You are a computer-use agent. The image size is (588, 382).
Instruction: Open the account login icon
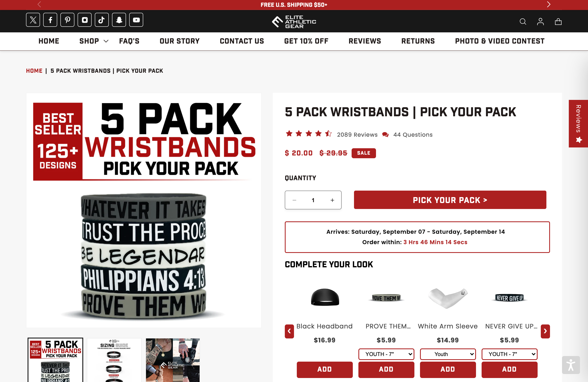tap(540, 22)
